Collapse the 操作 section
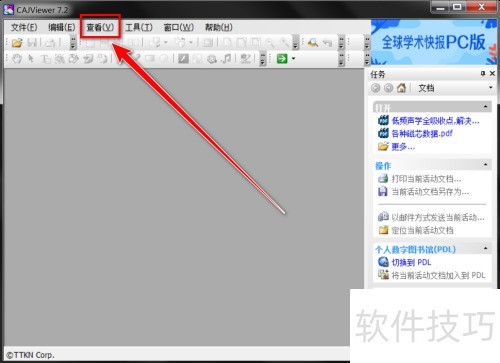 pyautogui.click(x=485, y=165)
